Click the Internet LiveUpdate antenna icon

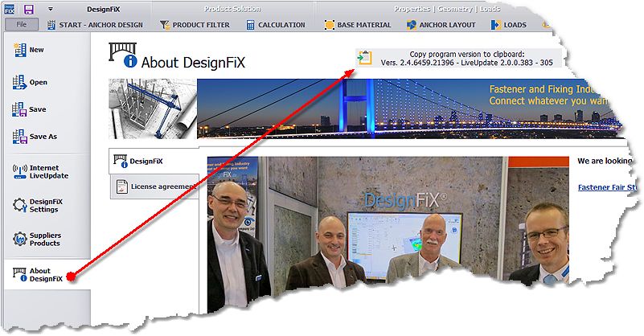(20, 172)
